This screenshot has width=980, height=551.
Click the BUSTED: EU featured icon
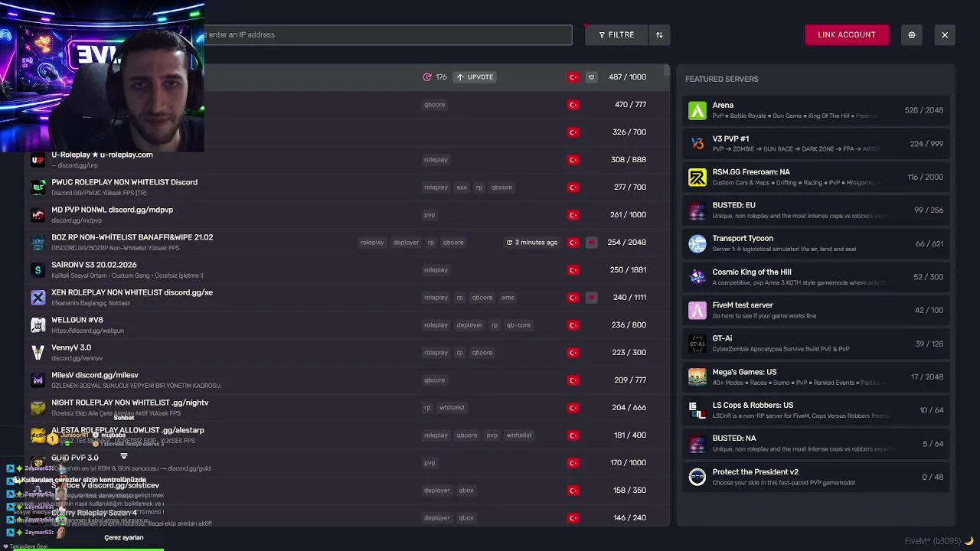pyautogui.click(x=697, y=210)
